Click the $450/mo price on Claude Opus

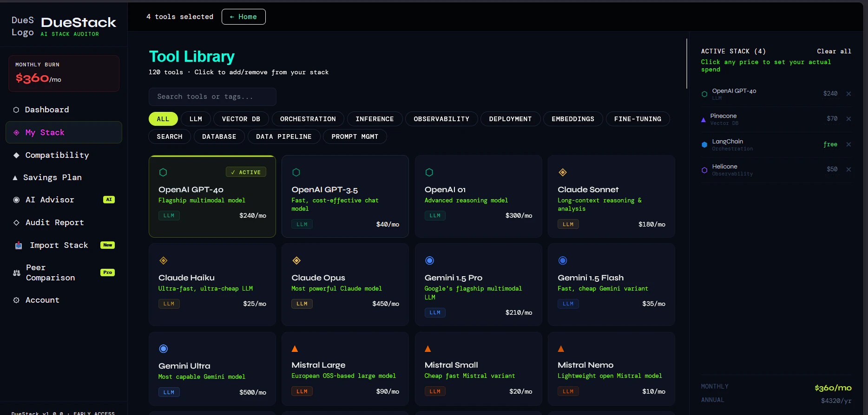click(x=386, y=304)
